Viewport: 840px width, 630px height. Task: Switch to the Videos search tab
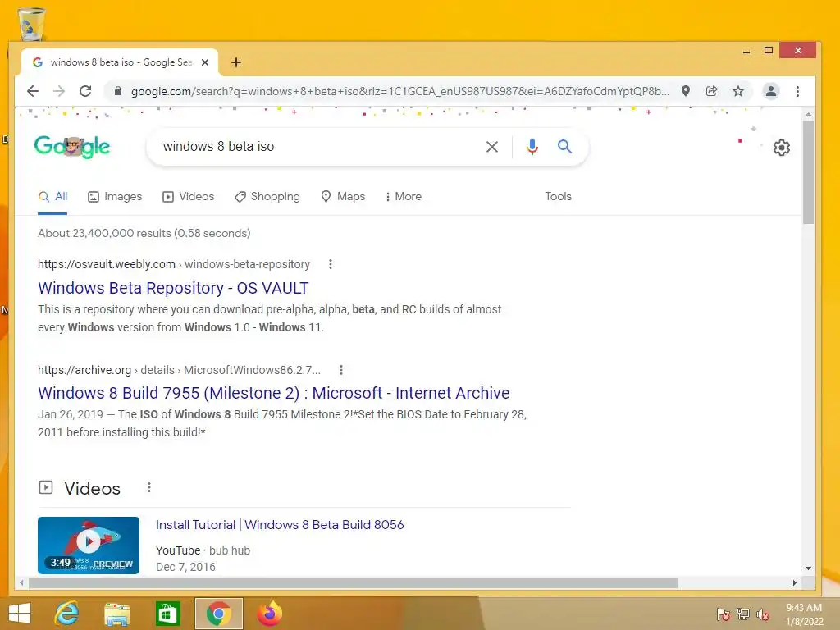coord(188,197)
